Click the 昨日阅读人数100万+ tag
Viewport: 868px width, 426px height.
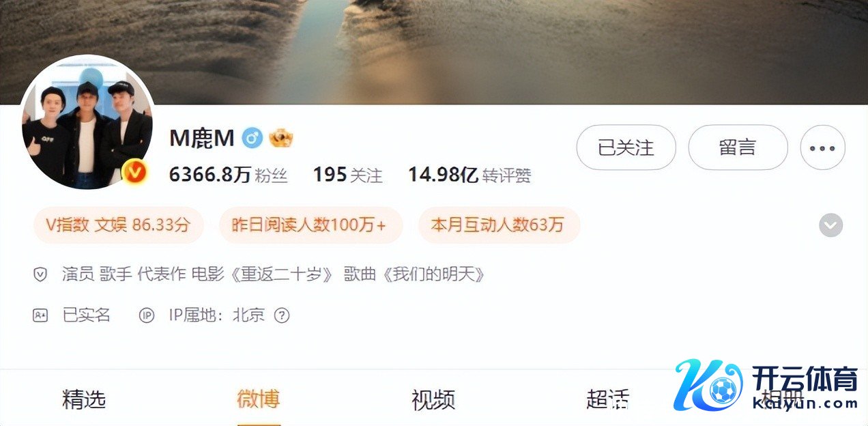pyautogui.click(x=310, y=225)
